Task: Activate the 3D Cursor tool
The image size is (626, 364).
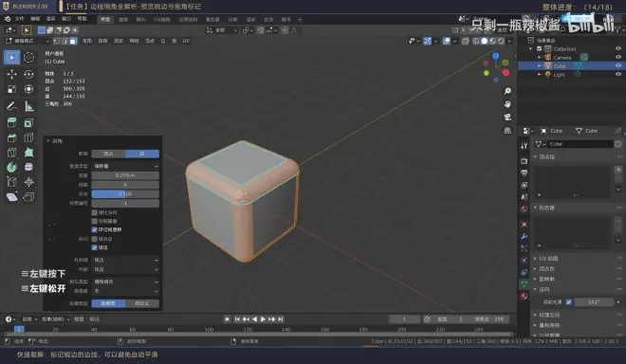Action: 28,58
